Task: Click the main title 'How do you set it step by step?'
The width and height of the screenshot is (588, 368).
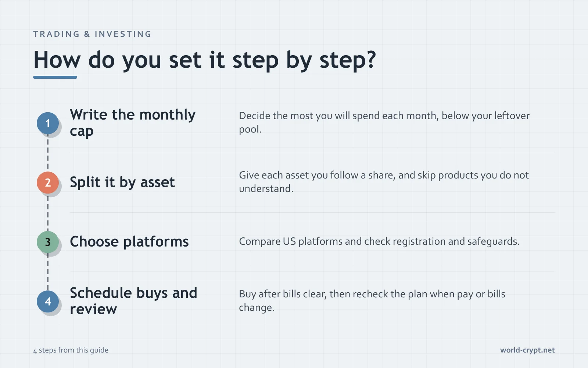Action: point(205,60)
